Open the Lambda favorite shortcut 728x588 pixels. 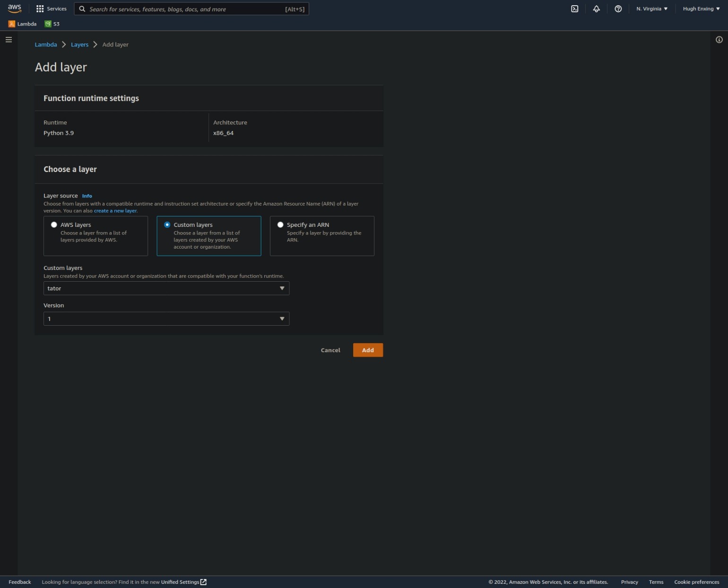[x=22, y=24]
